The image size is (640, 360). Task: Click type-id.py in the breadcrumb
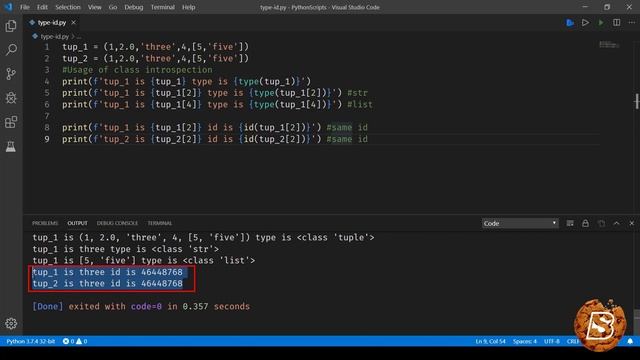click(x=54, y=37)
